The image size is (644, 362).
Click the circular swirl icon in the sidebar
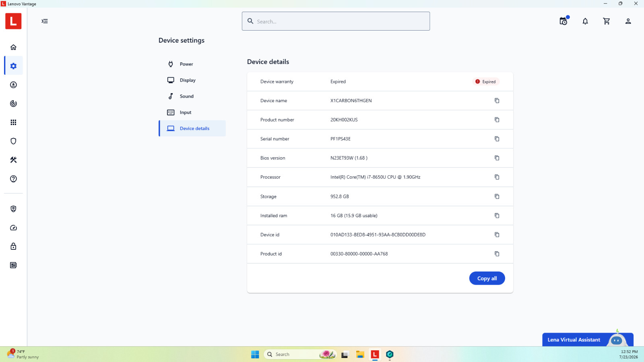click(13, 103)
